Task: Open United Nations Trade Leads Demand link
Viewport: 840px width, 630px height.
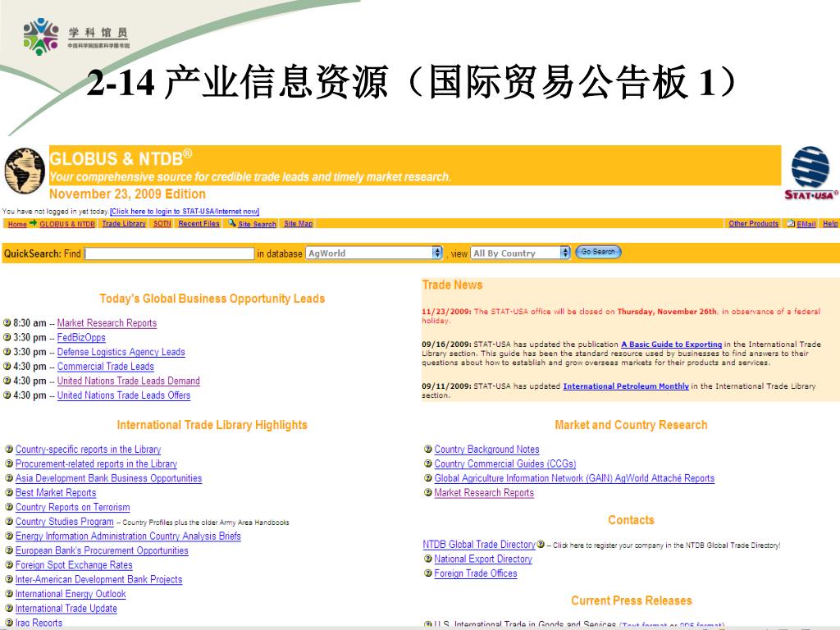Action: coord(129,381)
